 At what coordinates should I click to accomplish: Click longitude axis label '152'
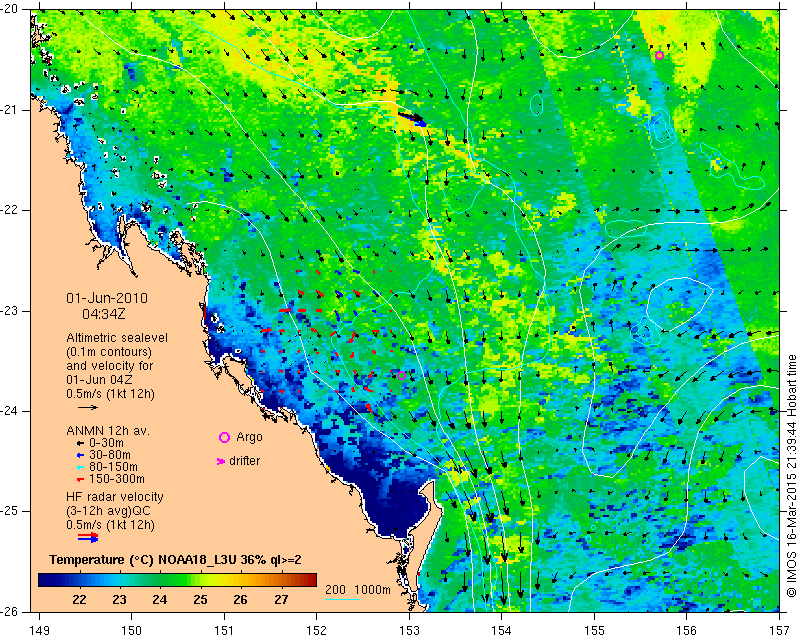[317, 631]
